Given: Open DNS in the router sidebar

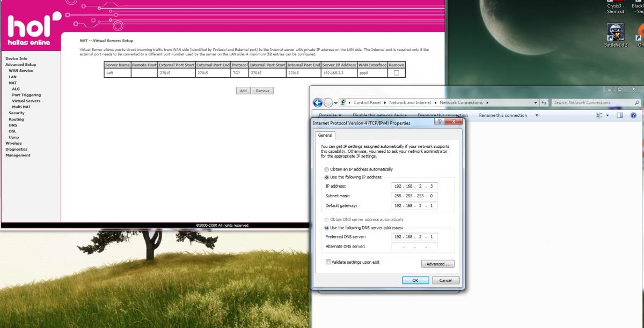Looking at the screenshot, I should coord(13,125).
